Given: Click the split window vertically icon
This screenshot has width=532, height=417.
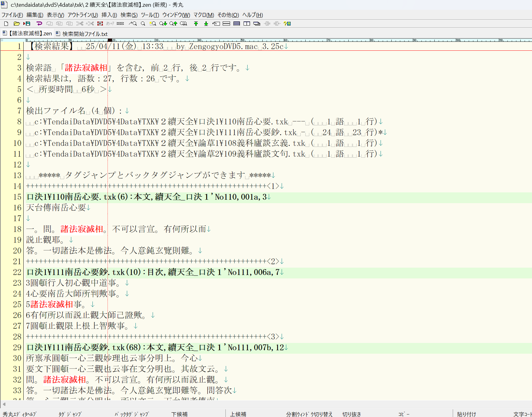Looking at the screenshot, I should (247, 24).
